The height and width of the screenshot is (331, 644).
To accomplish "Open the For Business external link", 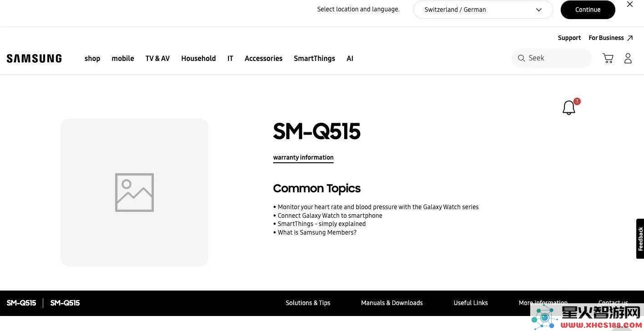I will [x=611, y=38].
